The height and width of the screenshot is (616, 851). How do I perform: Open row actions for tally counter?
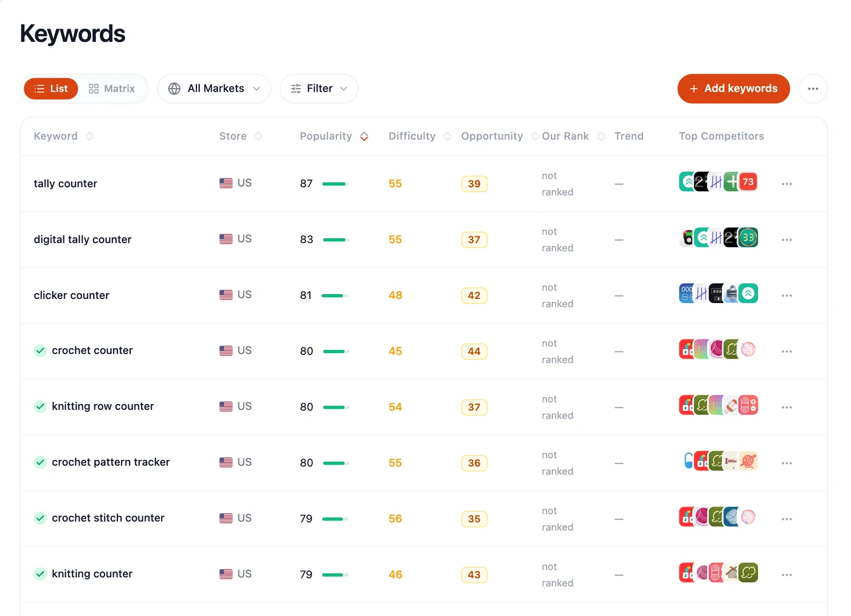point(787,184)
